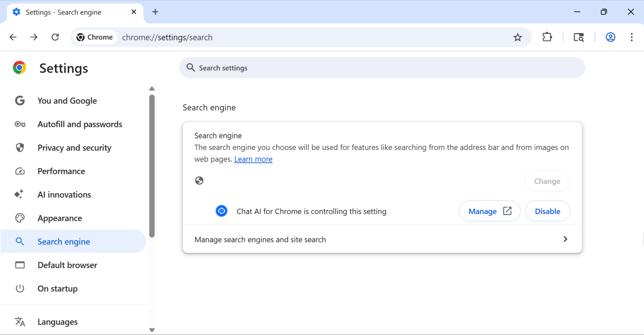Open Autofill and passwords

point(74,124)
